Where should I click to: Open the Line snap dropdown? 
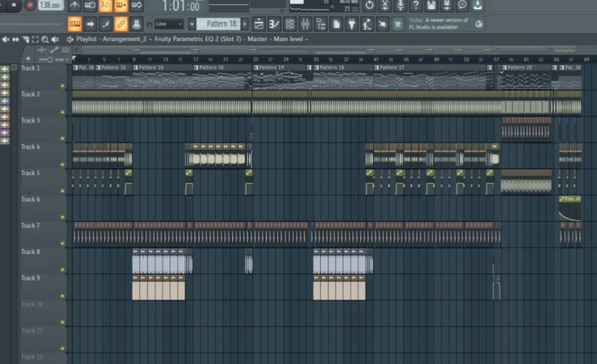click(169, 24)
